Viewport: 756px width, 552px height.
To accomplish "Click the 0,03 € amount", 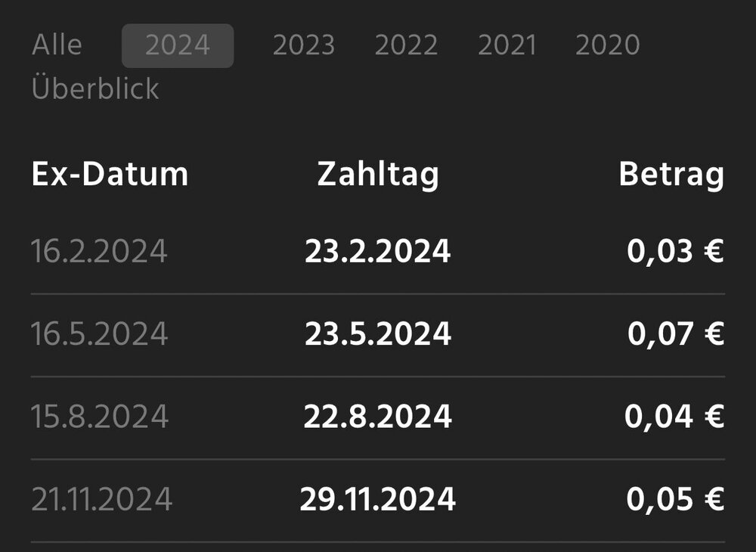I will point(675,252).
